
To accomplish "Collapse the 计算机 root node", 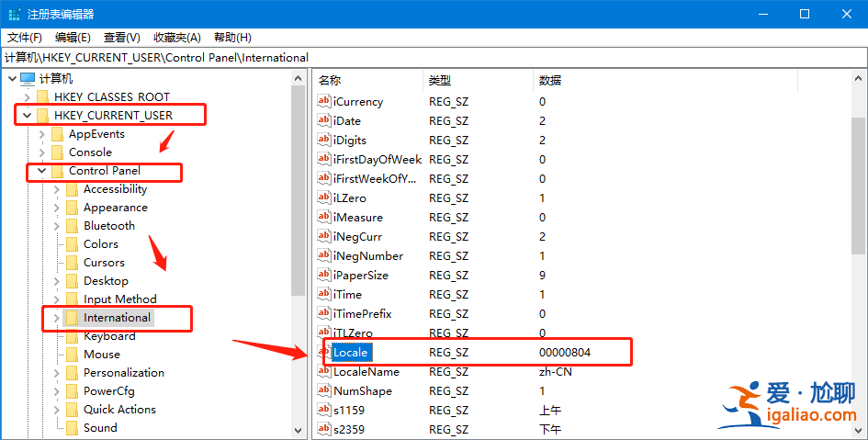I will click(12, 79).
